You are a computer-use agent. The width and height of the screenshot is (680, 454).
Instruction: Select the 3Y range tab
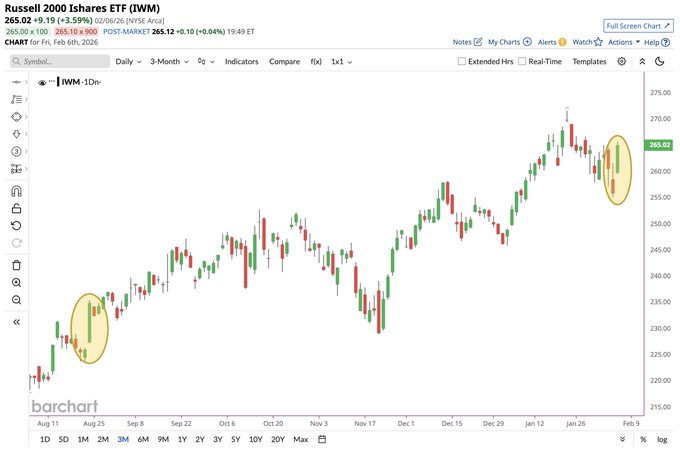click(218, 439)
